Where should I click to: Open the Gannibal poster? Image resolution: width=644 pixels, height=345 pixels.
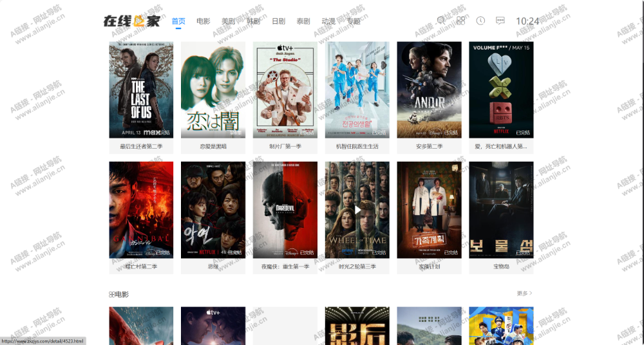[x=141, y=210]
